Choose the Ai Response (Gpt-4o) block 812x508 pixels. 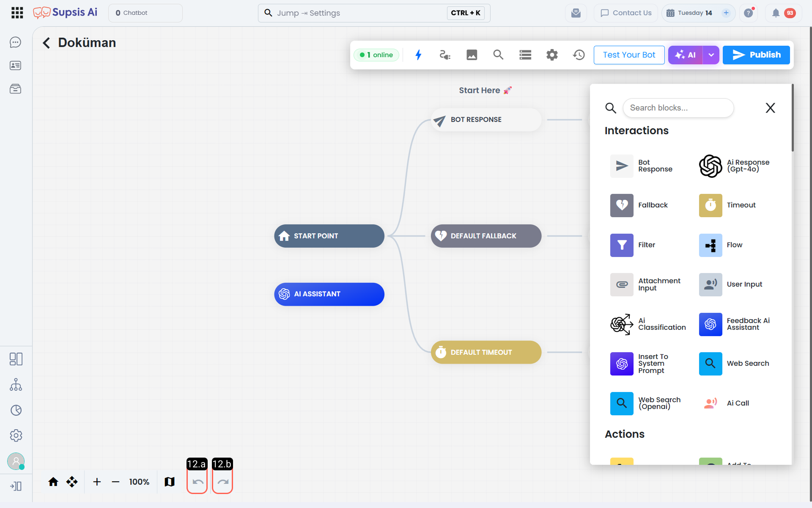(x=735, y=166)
